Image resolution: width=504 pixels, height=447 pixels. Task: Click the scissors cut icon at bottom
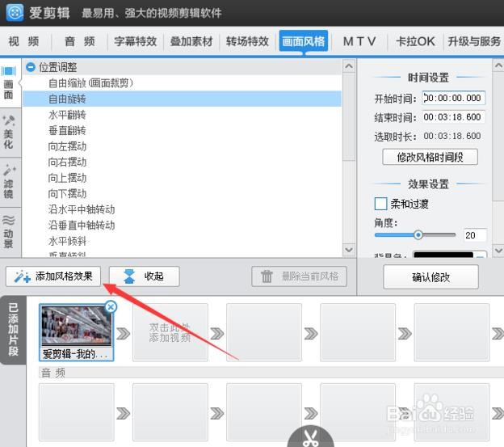310,437
